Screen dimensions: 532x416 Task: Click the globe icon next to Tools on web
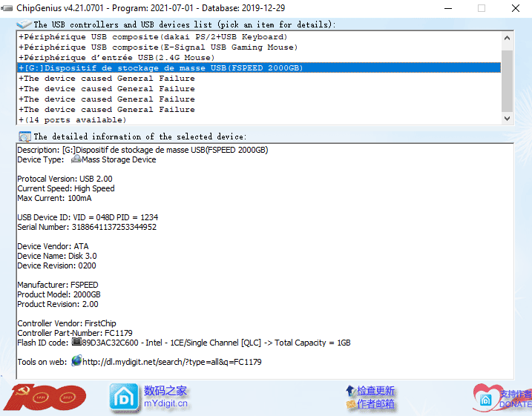coord(76,360)
